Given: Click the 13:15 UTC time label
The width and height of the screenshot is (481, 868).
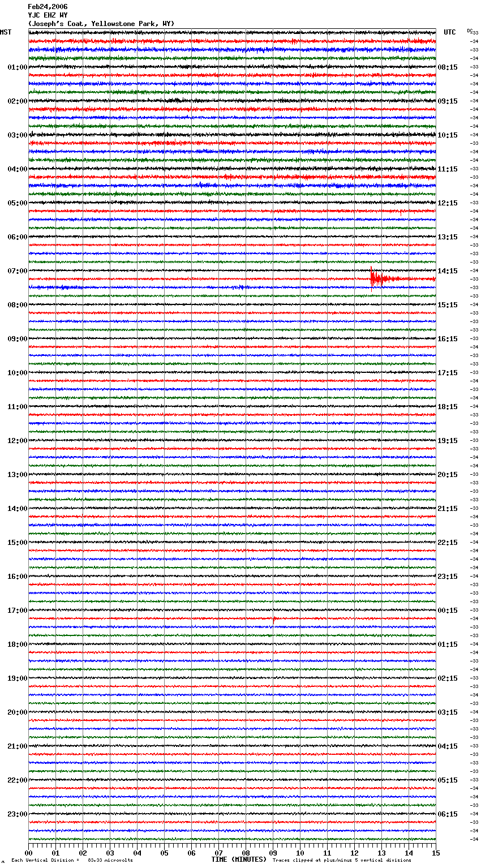Looking at the screenshot, I should click(448, 237).
